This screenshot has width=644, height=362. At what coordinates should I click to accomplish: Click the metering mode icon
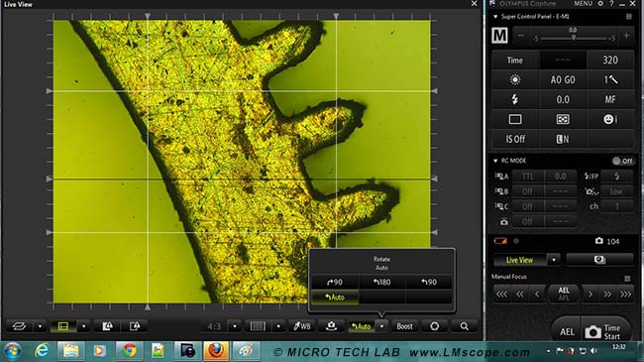pos(563,119)
